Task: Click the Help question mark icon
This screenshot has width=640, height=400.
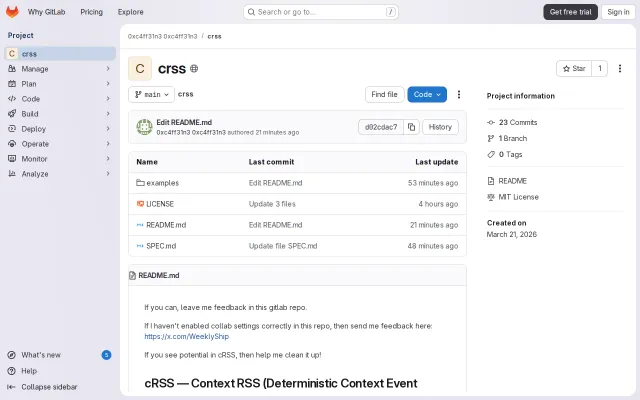Action: click(12, 371)
